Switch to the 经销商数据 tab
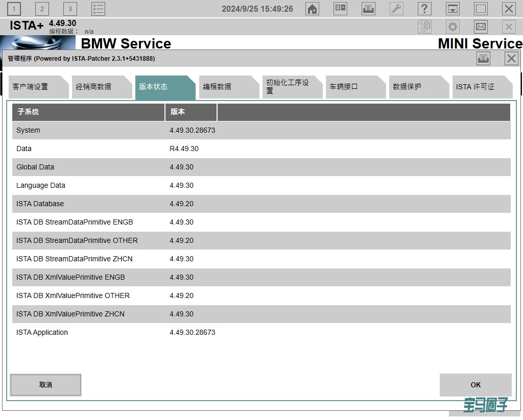 coord(99,87)
